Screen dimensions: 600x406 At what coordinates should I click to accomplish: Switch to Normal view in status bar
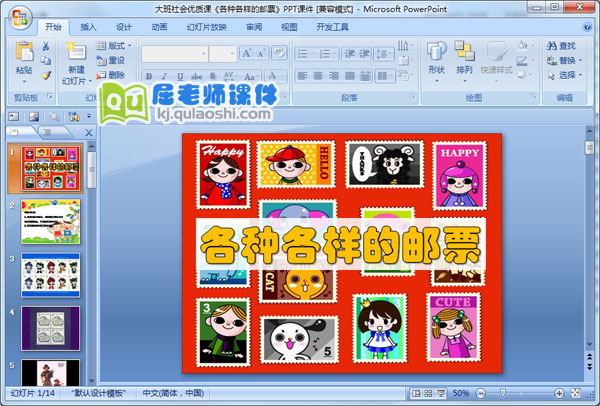coord(416,393)
